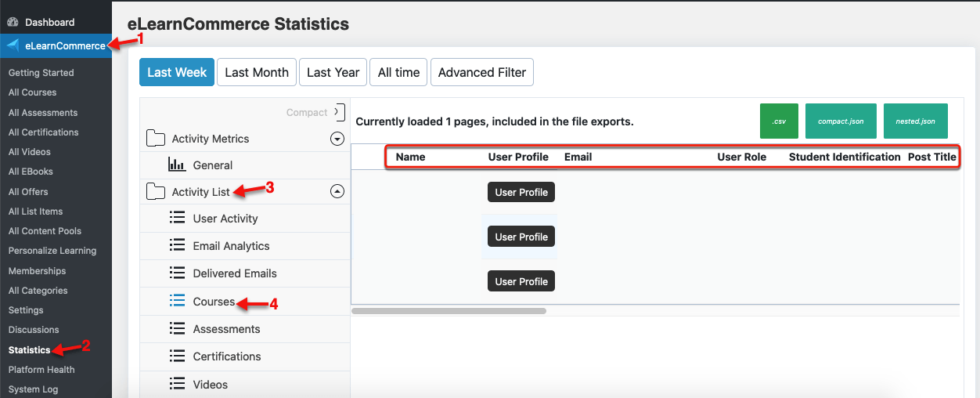The image size is (980, 398).
Task: Click the User Activity list icon
Action: 177,219
